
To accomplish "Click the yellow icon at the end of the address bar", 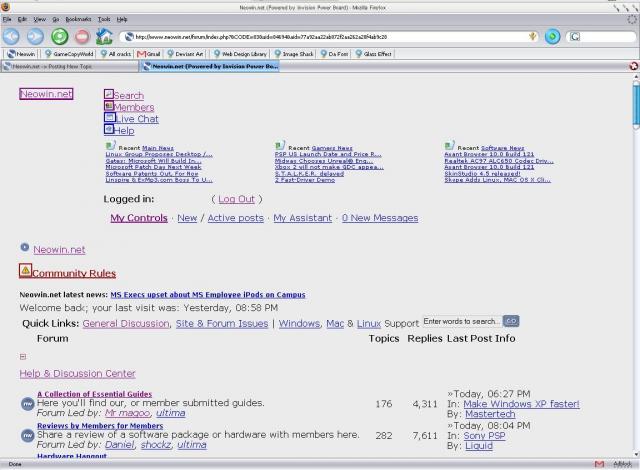I will (x=532, y=37).
